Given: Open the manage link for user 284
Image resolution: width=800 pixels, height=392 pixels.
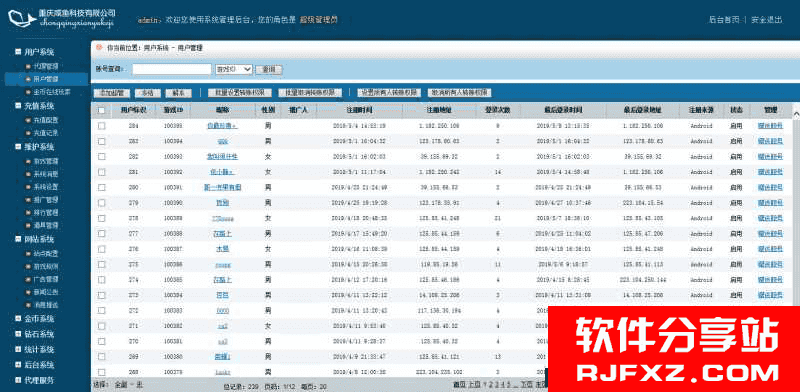Looking at the screenshot, I should (770, 126).
